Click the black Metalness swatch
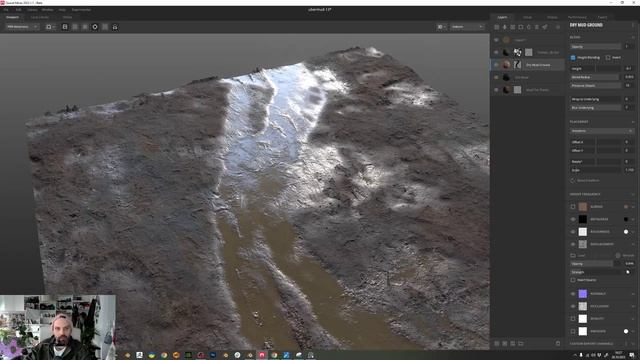 click(x=582, y=219)
